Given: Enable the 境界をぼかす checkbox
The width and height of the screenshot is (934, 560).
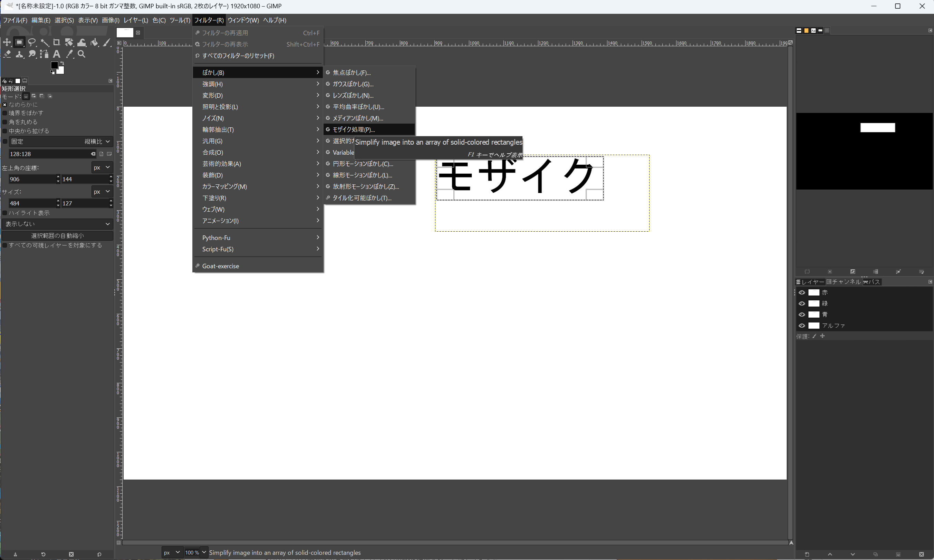Looking at the screenshot, I should (5, 113).
